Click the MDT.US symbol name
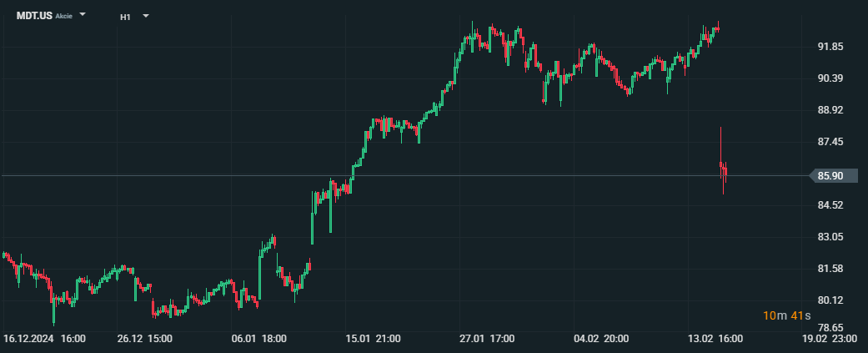Image resolution: width=868 pixels, height=353 pixels. point(34,16)
